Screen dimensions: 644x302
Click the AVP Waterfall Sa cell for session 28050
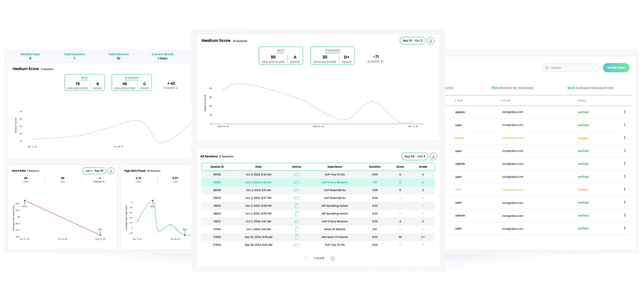pos(335,190)
